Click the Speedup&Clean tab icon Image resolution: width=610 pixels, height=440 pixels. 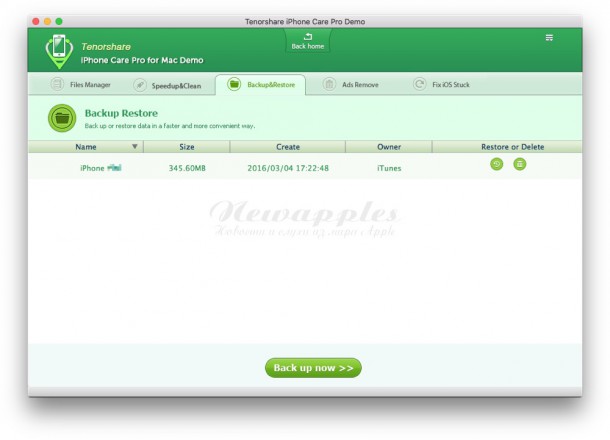(x=140, y=85)
